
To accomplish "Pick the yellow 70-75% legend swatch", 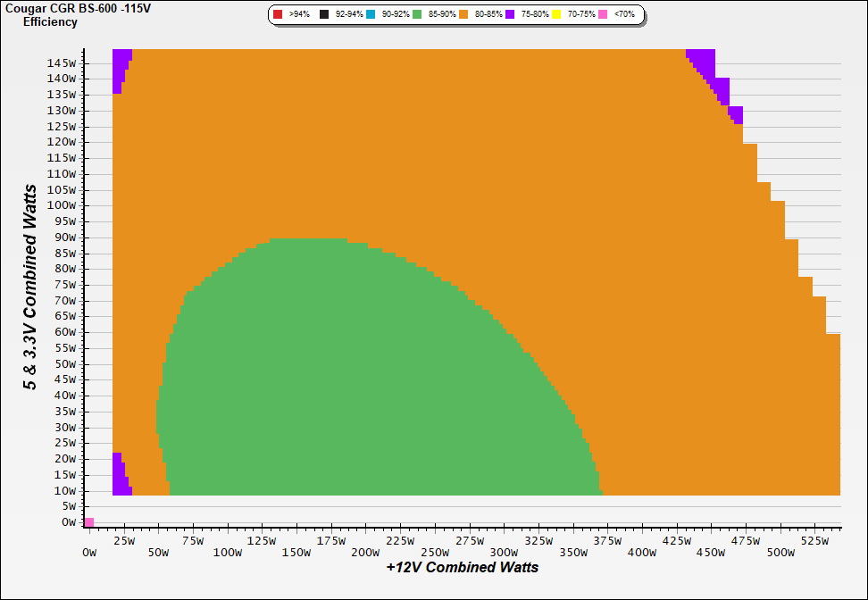I will [x=556, y=15].
